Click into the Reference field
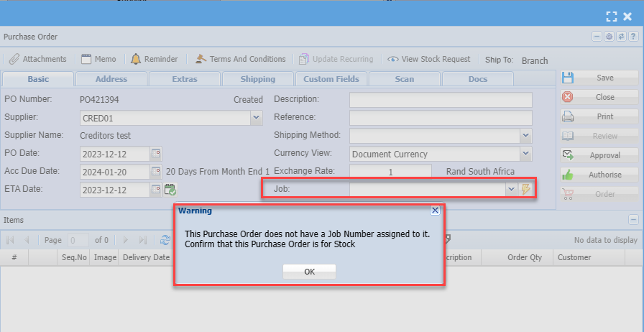This screenshot has height=332, width=644. [x=441, y=118]
